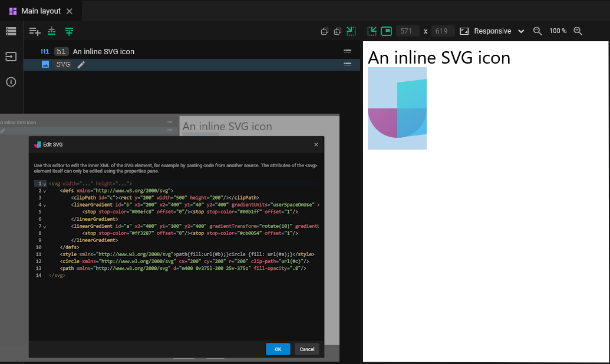Collapse code fold arrow on line 2
Screen dimensions: 610x364
point(45,191)
